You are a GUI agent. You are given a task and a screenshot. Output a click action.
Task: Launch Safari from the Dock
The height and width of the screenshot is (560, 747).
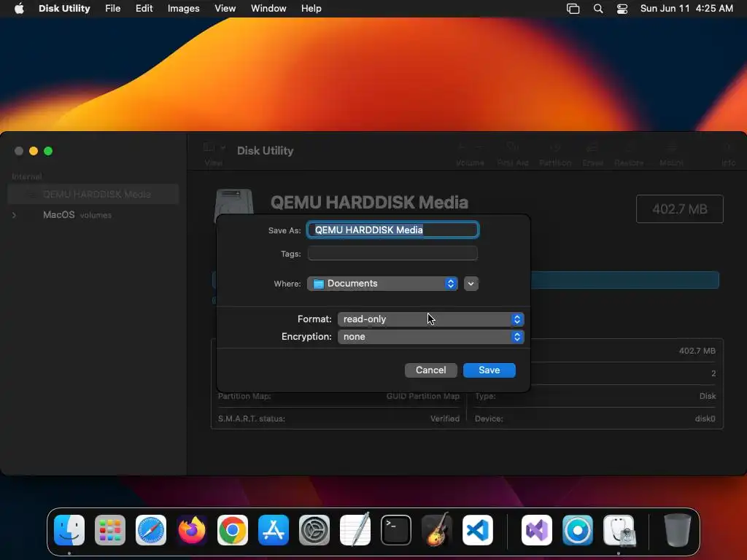[x=151, y=530]
